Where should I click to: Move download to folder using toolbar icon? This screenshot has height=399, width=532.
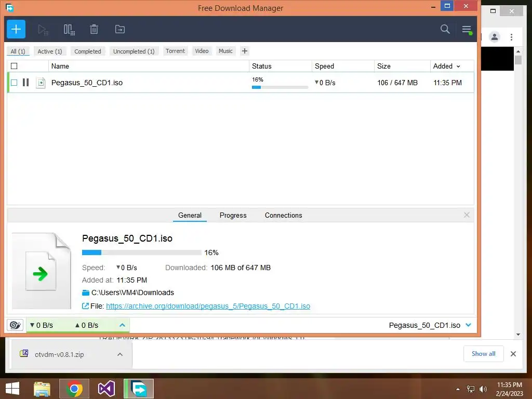120,29
